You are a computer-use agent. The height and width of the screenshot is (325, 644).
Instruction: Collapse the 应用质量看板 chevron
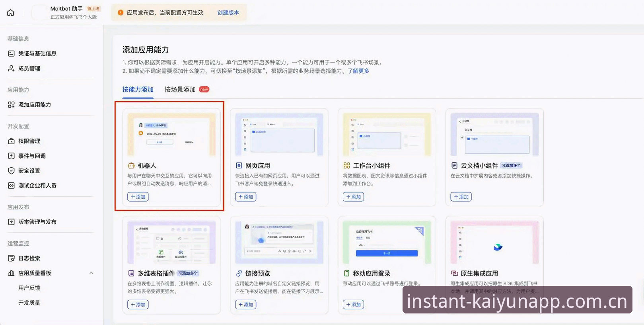click(x=91, y=273)
